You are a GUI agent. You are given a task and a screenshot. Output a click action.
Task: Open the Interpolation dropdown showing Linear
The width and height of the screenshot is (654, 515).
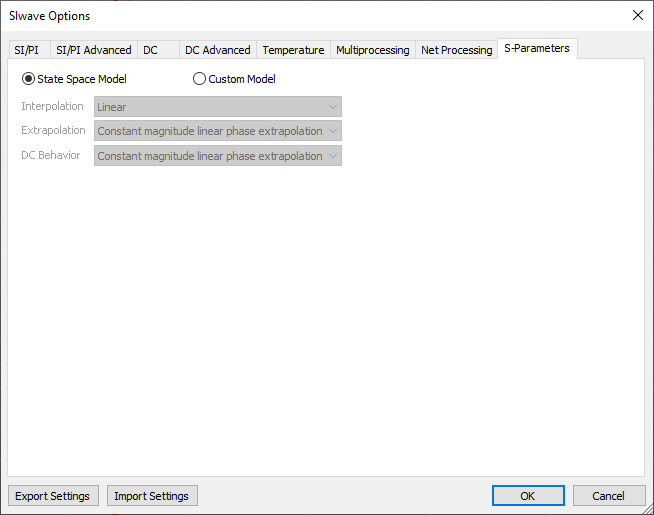click(218, 107)
